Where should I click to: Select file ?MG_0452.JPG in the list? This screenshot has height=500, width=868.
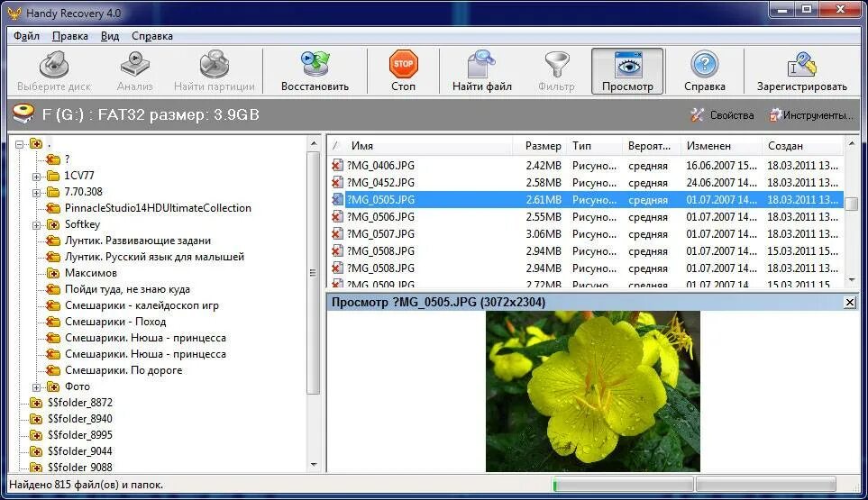point(381,183)
